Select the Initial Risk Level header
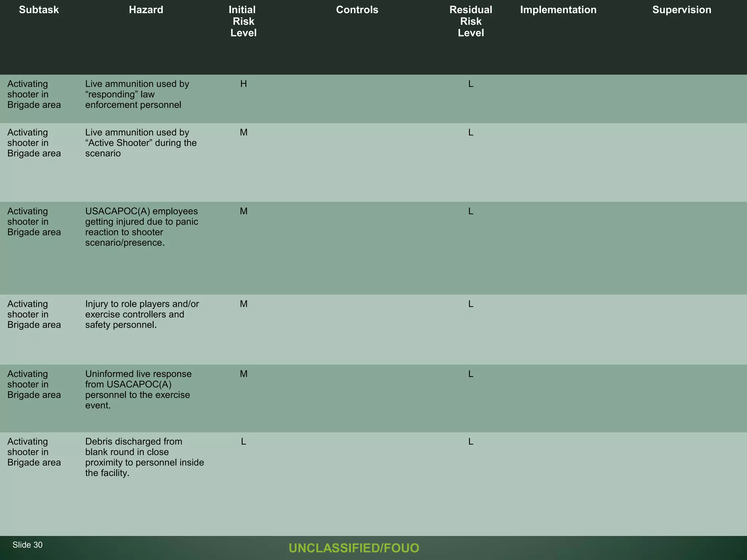This screenshot has width=747, height=560. [x=243, y=21]
